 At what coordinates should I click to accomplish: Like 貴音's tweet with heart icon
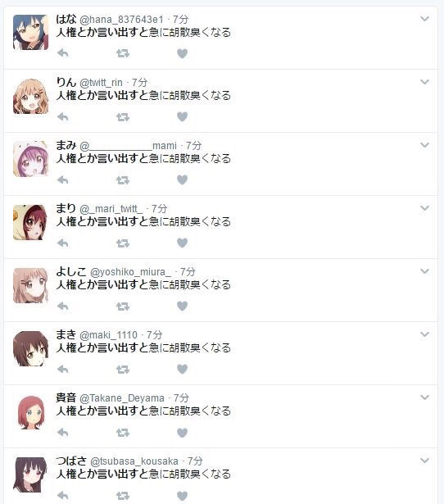click(x=182, y=433)
